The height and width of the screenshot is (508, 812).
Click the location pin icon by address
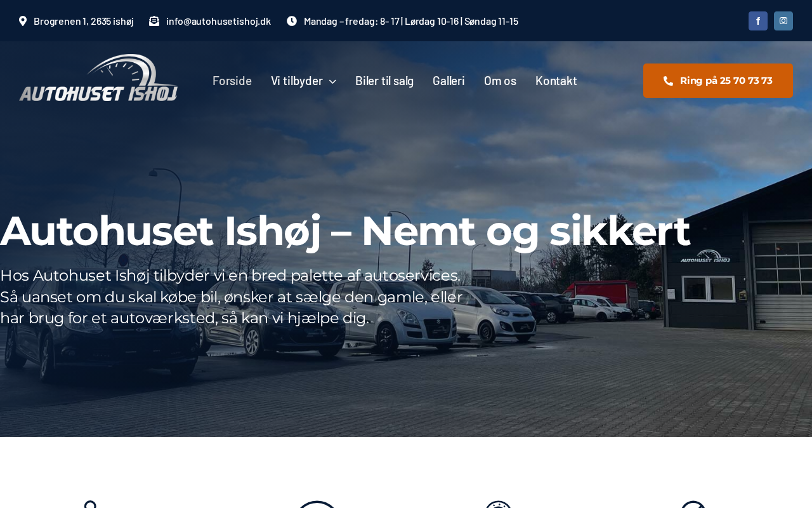pyautogui.click(x=23, y=21)
